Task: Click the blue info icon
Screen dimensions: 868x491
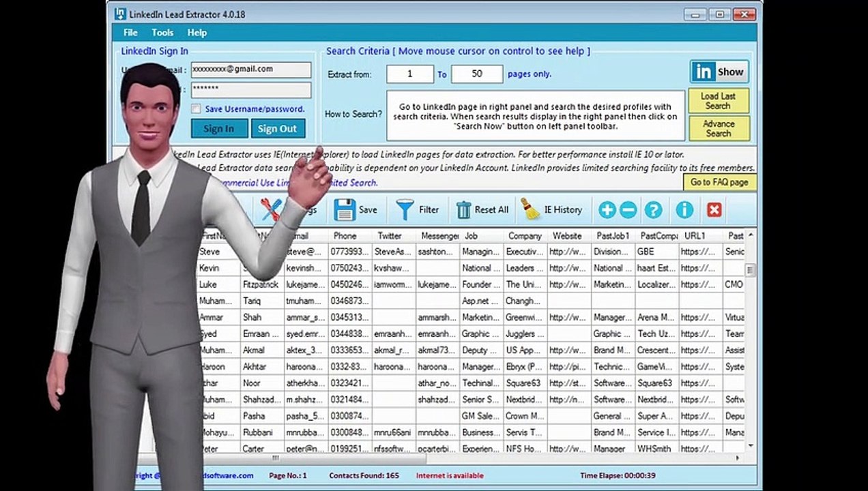Action: click(x=684, y=210)
